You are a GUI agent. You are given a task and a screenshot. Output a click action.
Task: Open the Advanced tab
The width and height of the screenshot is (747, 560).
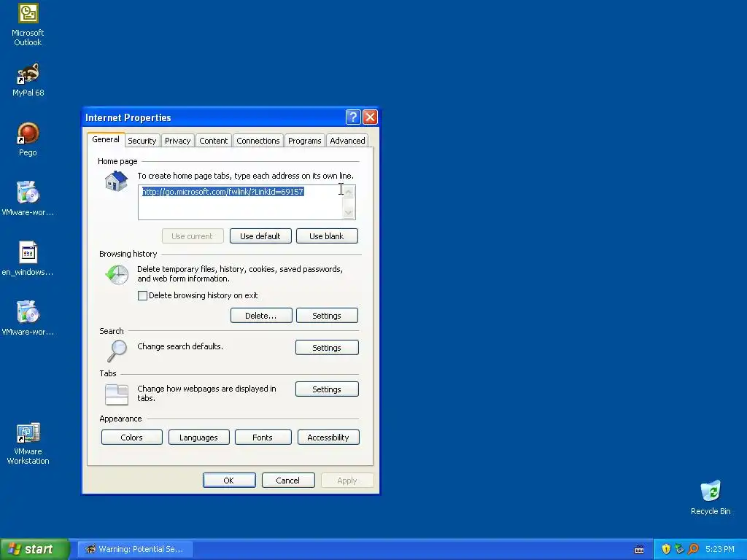(347, 141)
